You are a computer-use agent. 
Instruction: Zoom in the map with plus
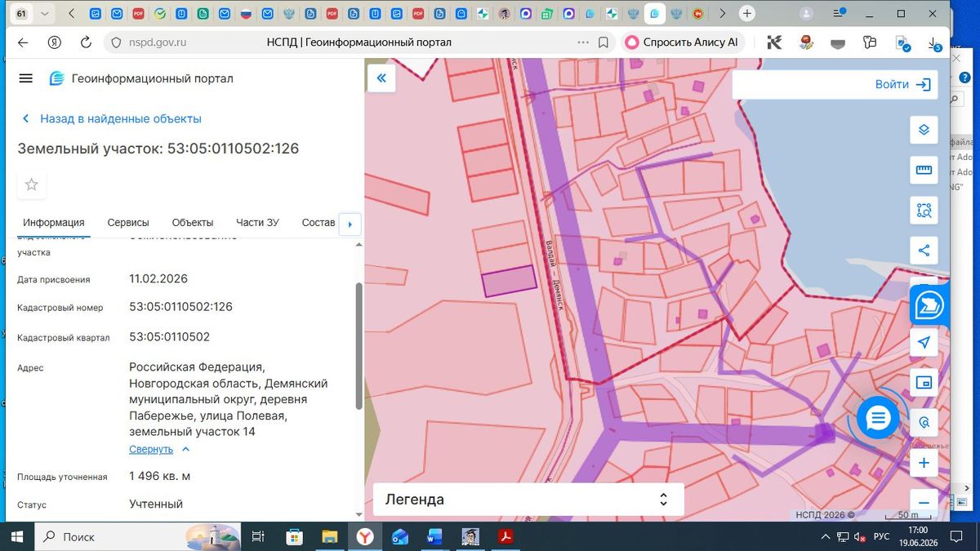tap(924, 463)
